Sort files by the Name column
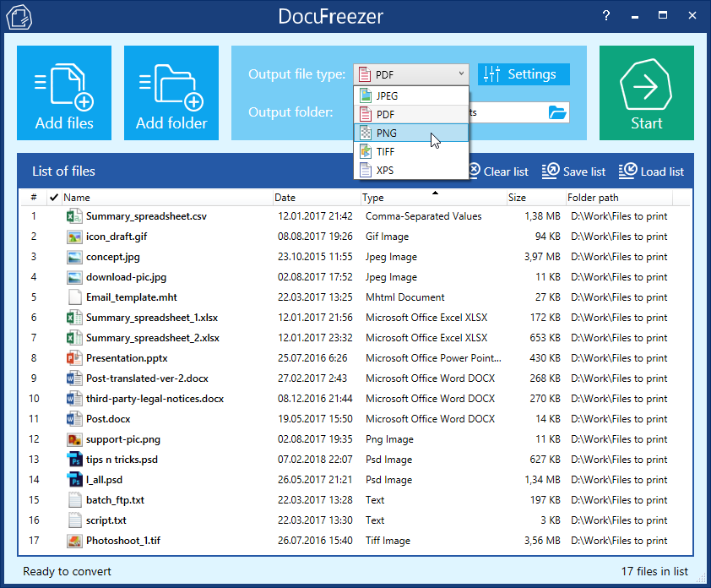This screenshot has height=588, width=711. pyautogui.click(x=166, y=198)
